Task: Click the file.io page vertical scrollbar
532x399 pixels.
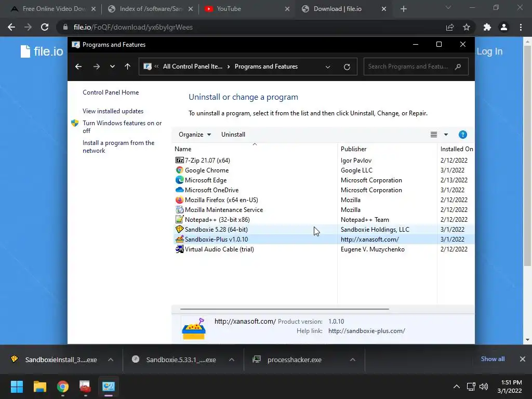Action: tap(527, 155)
